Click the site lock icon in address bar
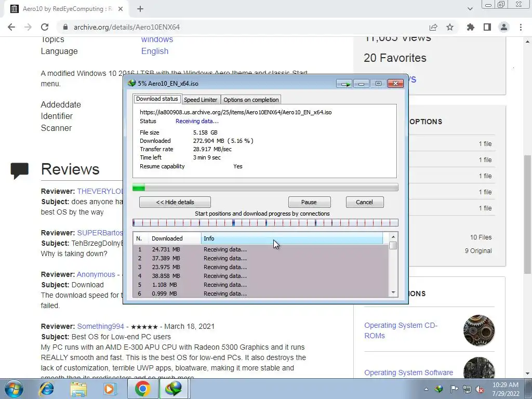The image size is (532, 399). pos(65,27)
